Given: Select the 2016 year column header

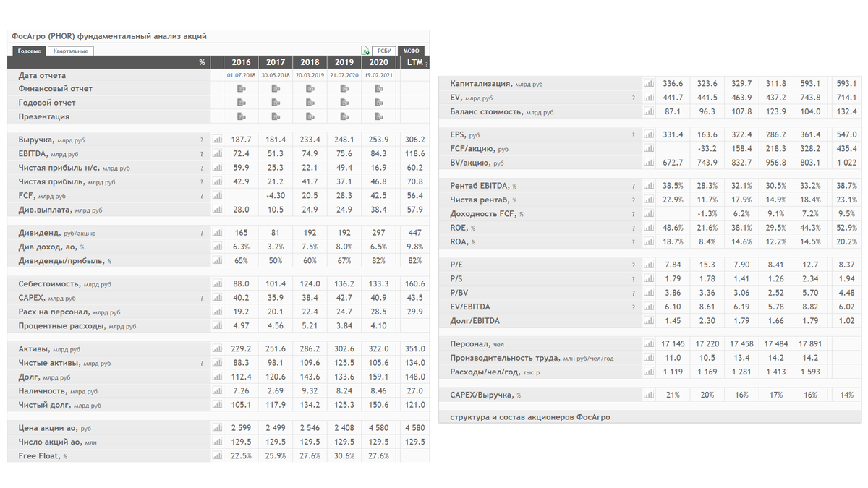Looking at the screenshot, I should point(242,62).
